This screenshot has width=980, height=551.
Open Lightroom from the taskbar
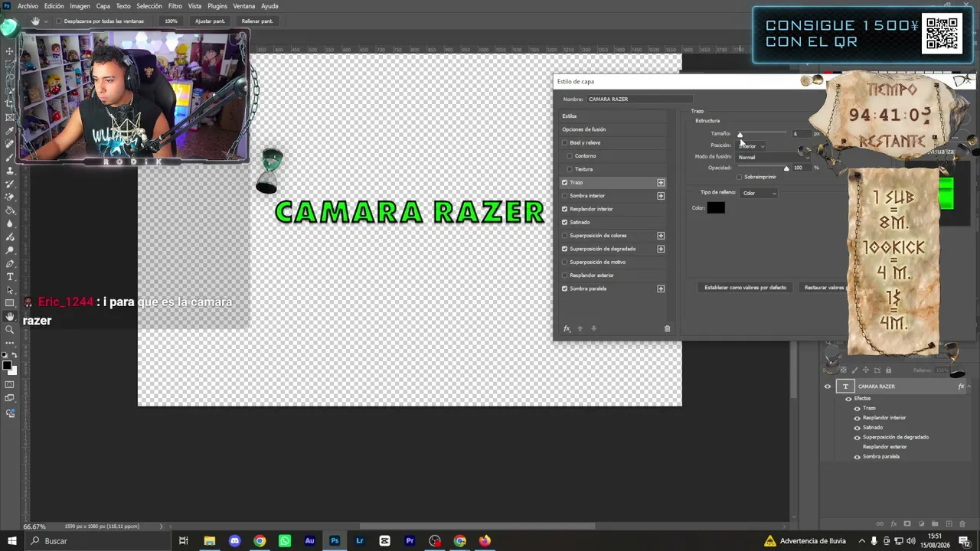pyautogui.click(x=360, y=541)
